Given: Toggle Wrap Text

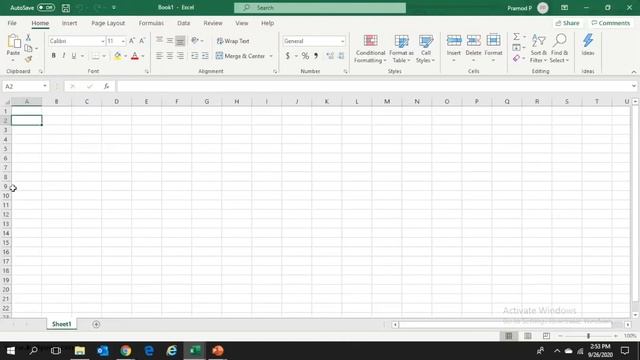Looking at the screenshot, I should tap(233, 41).
